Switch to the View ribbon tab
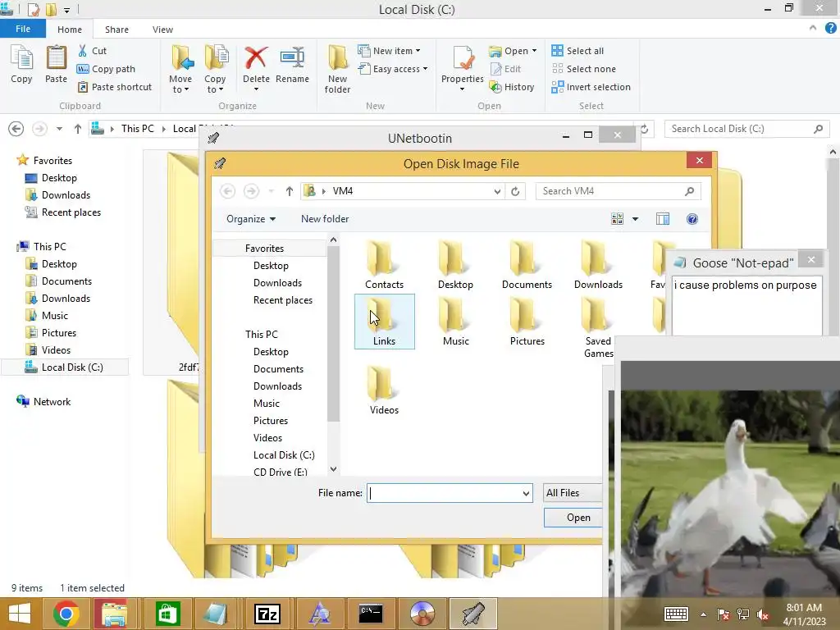This screenshot has width=840, height=630. pyautogui.click(x=162, y=30)
